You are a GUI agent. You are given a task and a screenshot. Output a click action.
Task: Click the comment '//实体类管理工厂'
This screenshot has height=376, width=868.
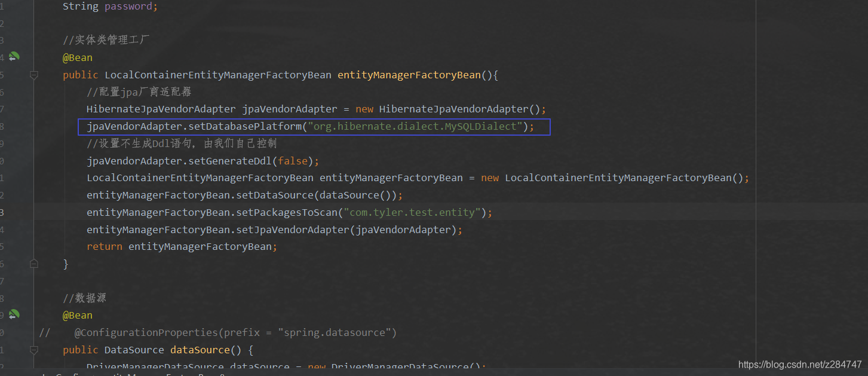point(106,40)
